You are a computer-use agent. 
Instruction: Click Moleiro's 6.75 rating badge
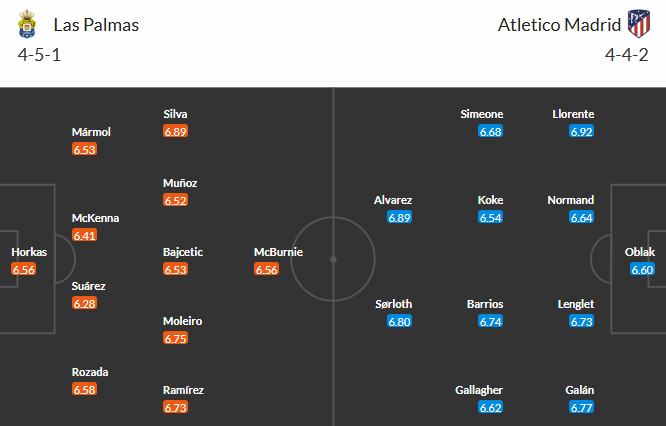point(175,339)
